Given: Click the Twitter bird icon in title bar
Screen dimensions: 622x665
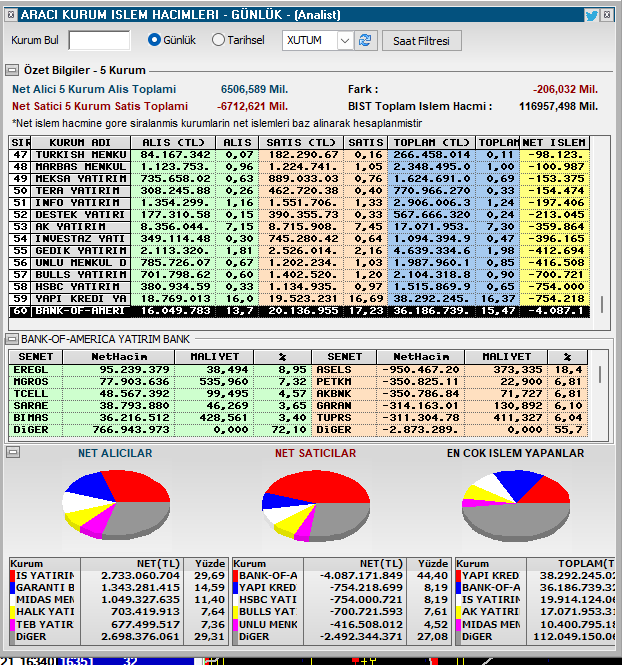Looking at the screenshot, I should point(591,16).
